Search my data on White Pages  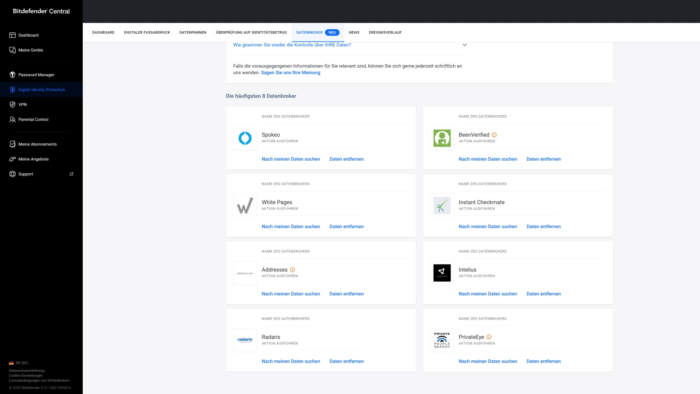[x=291, y=227]
